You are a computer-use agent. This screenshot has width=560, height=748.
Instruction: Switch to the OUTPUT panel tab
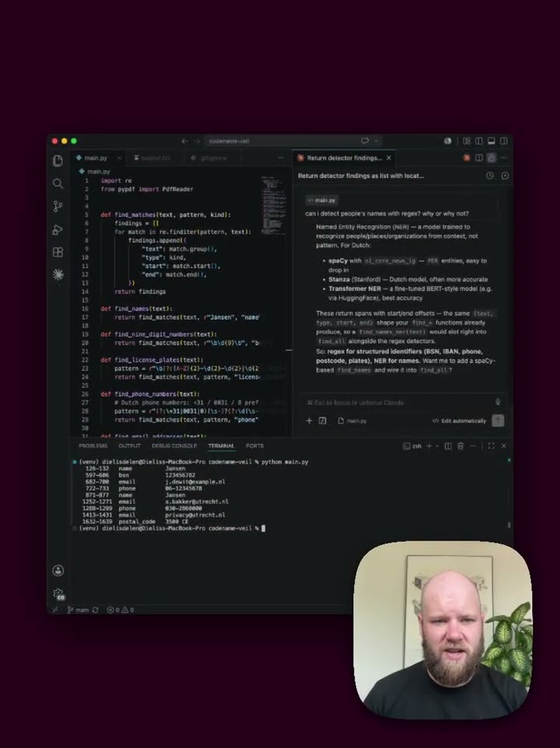[x=129, y=446]
